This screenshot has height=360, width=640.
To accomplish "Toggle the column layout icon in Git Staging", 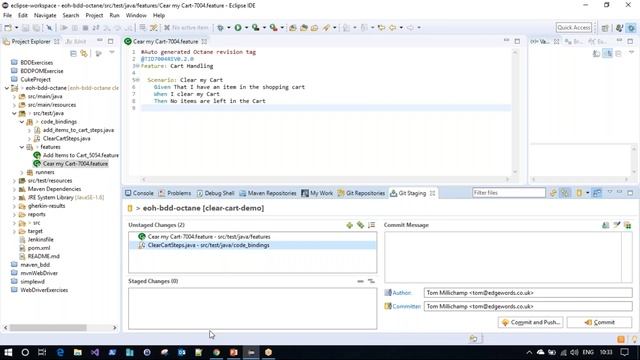I will pos(597,193).
